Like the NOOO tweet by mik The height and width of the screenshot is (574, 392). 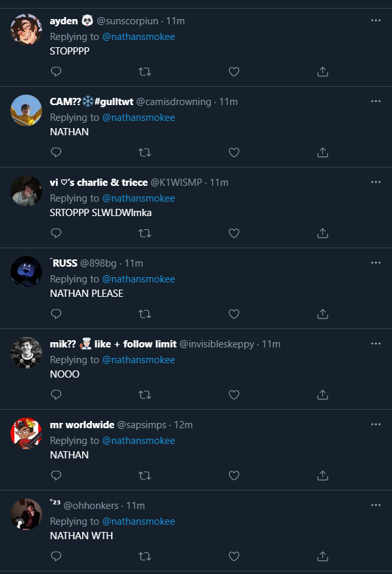[x=234, y=395]
